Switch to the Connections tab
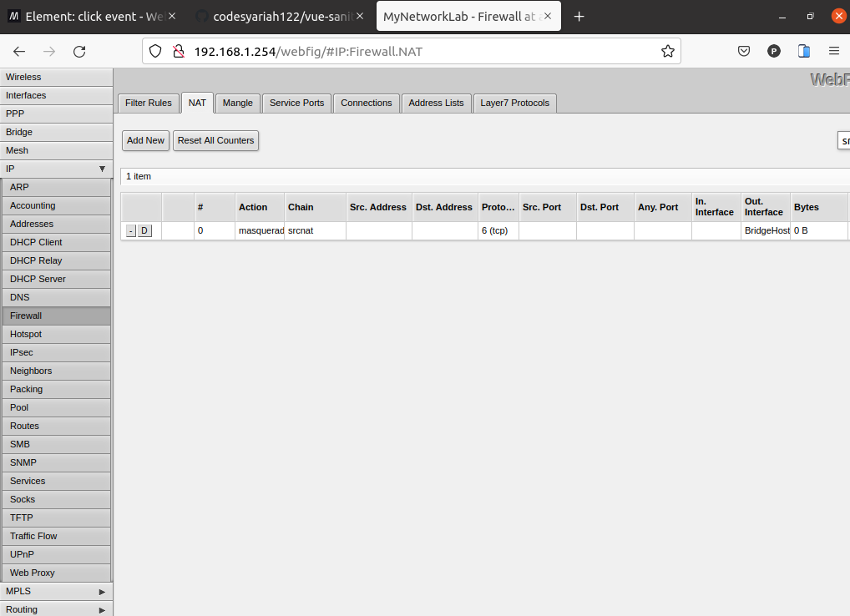This screenshot has width=850, height=616. point(367,103)
